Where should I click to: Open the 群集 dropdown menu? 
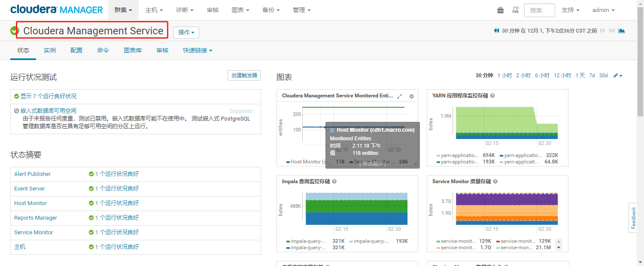pos(123,10)
